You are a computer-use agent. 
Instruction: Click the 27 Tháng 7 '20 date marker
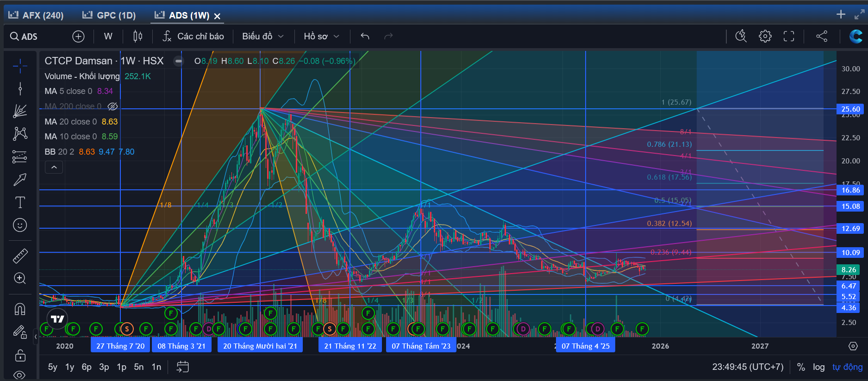pyautogui.click(x=120, y=346)
